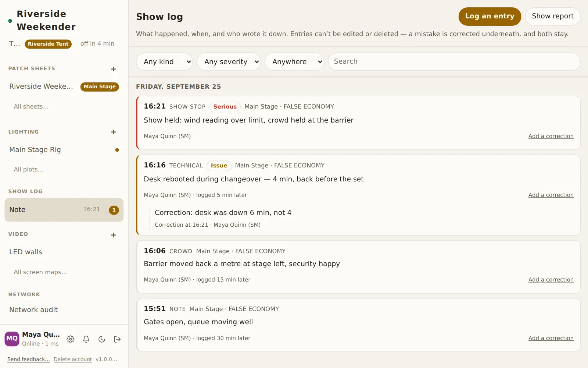Viewport: 588px width, 368px height.
Task: Click "Barrier moved back a metre" entry text
Action: point(242,264)
